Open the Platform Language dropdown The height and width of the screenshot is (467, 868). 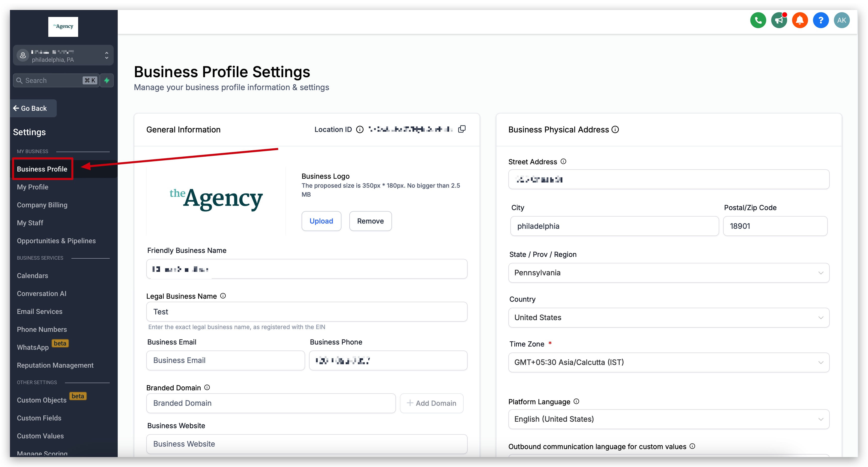(668, 419)
